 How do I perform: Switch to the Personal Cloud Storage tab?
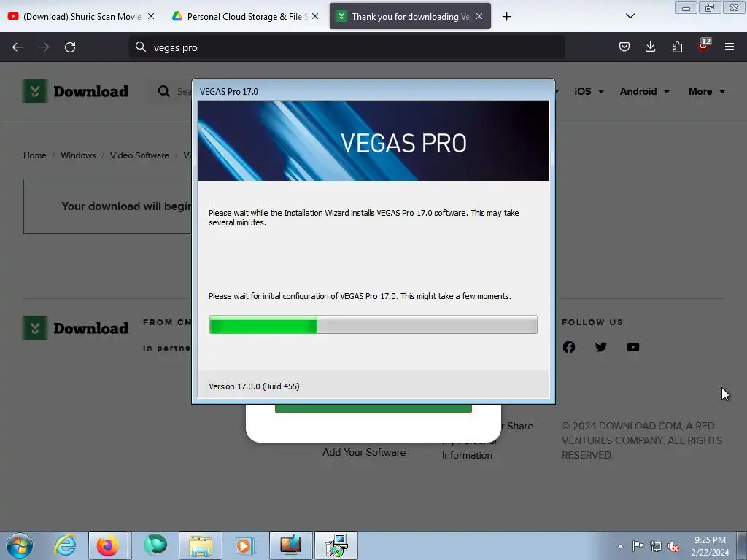(245, 16)
